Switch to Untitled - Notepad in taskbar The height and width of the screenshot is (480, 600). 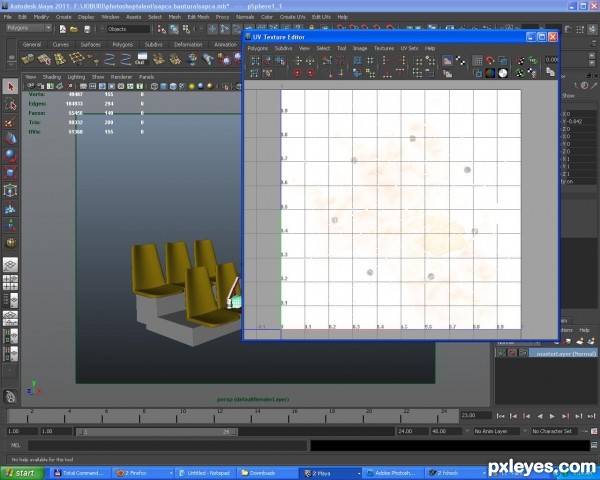(205, 473)
